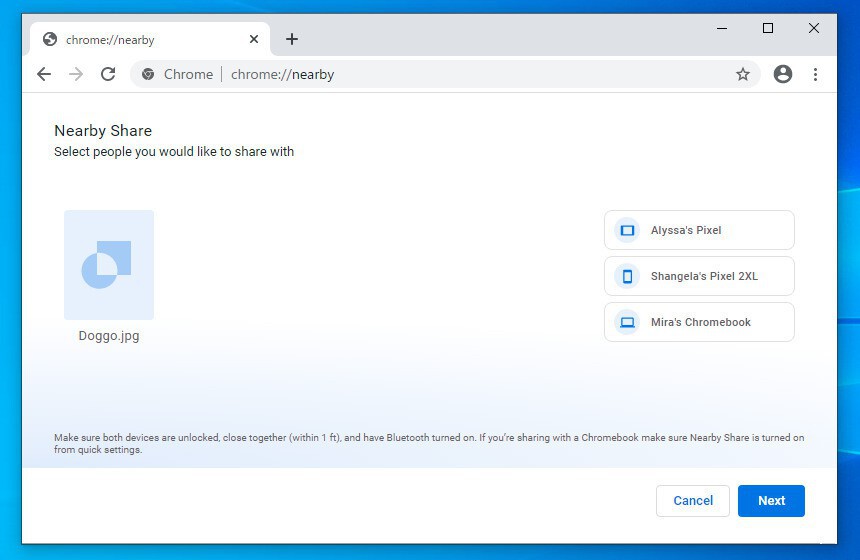
Task: Select the chrome://nearby tab
Action: (x=150, y=39)
